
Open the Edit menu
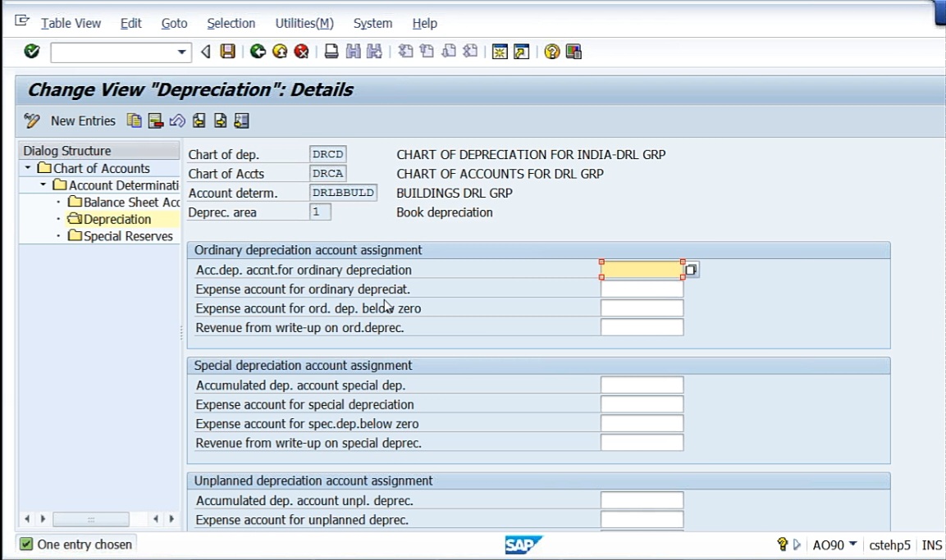tap(131, 24)
